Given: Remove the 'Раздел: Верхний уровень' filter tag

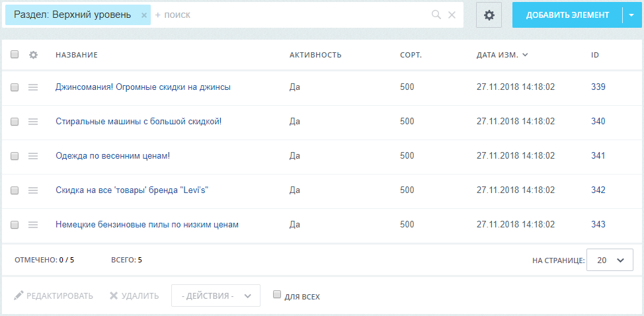Looking at the screenshot, I should click(x=143, y=15).
